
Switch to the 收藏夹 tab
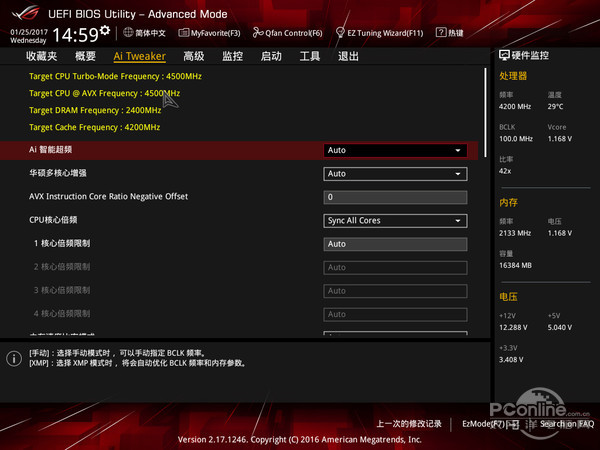(x=42, y=56)
